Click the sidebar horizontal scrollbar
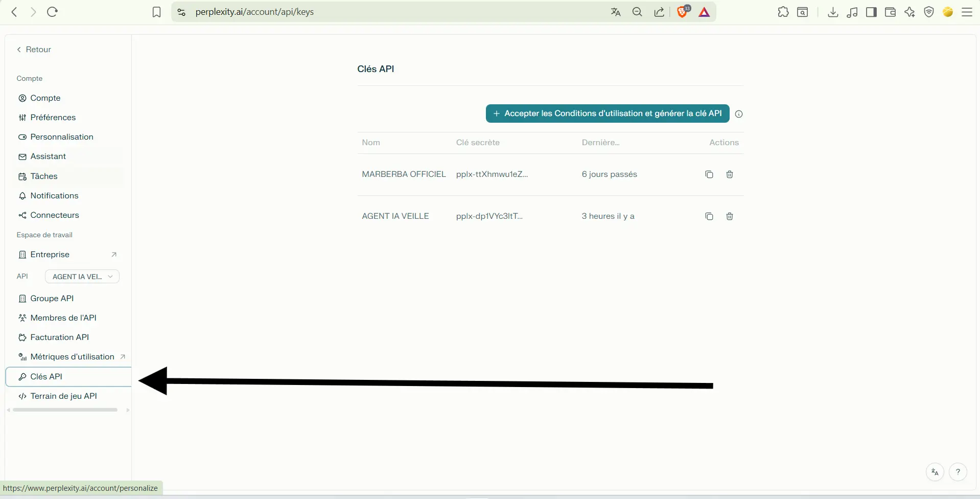The width and height of the screenshot is (980, 499). click(x=65, y=410)
